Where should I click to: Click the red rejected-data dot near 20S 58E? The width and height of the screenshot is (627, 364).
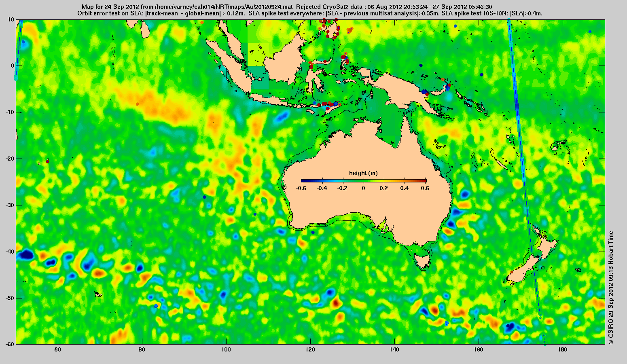click(47, 161)
